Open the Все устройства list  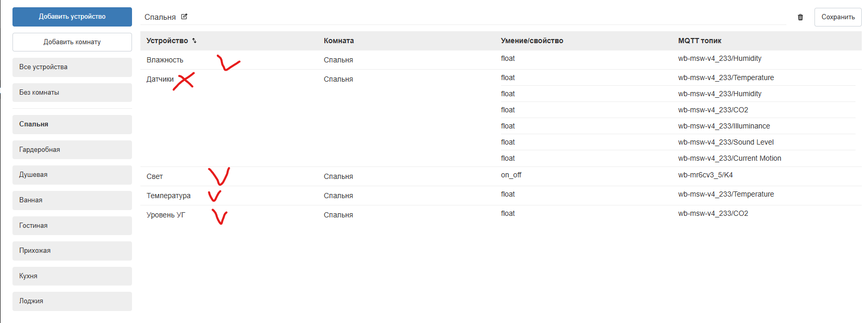72,67
